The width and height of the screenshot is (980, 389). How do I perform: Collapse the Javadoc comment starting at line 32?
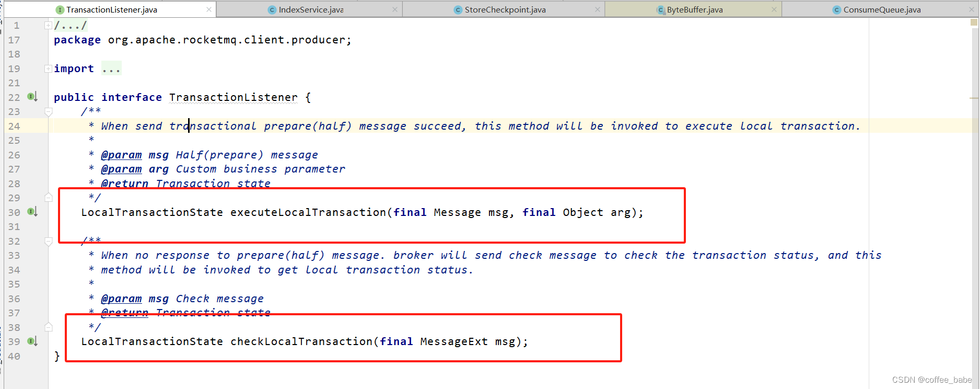(49, 241)
